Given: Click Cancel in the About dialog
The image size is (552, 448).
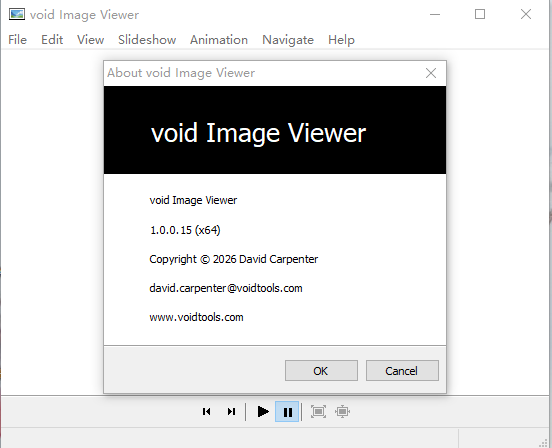Looking at the screenshot, I should click(x=402, y=371).
